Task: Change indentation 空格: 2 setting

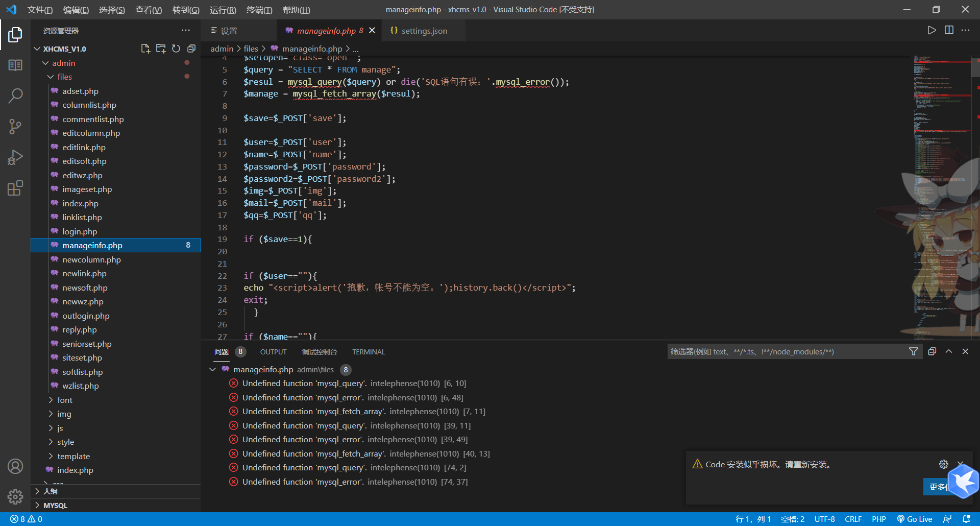Action: click(x=792, y=519)
